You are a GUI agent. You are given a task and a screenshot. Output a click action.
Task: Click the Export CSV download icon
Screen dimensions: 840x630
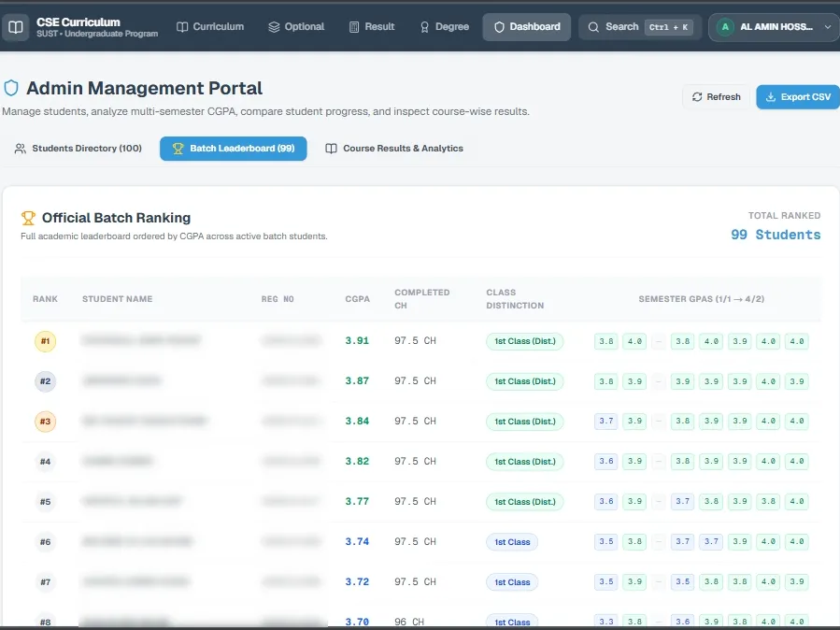coord(770,97)
